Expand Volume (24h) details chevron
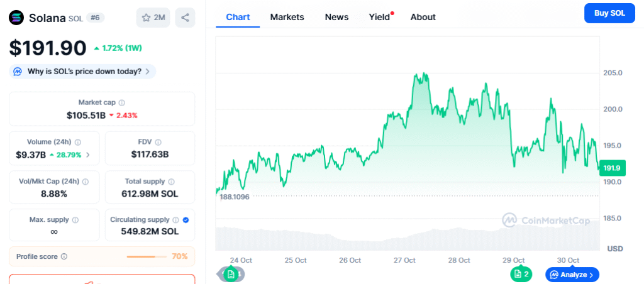The width and height of the screenshot is (644, 284). [x=88, y=155]
